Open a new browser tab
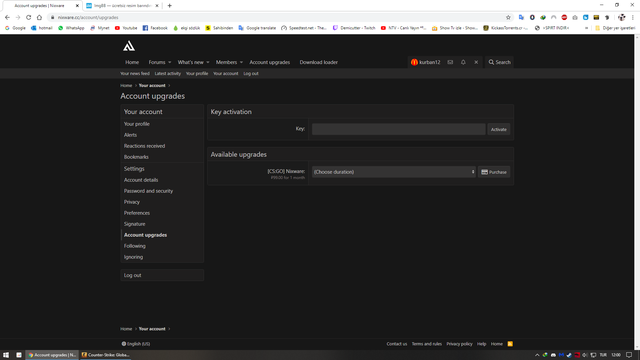The height and width of the screenshot is (360, 640). [169, 6]
